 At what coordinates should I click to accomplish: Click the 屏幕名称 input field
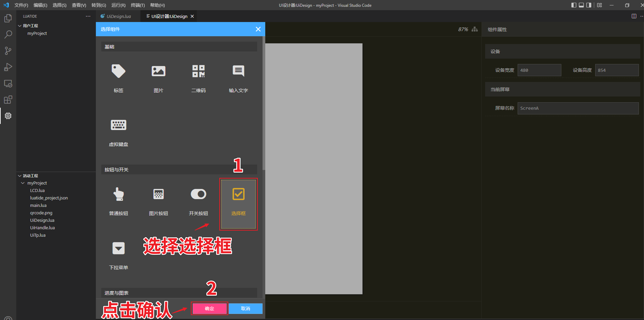click(578, 108)
